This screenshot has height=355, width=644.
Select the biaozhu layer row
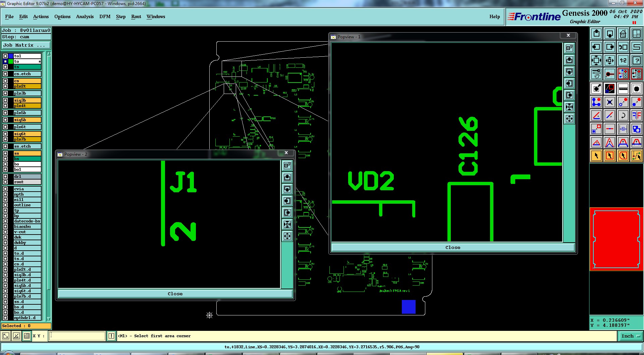28,226
